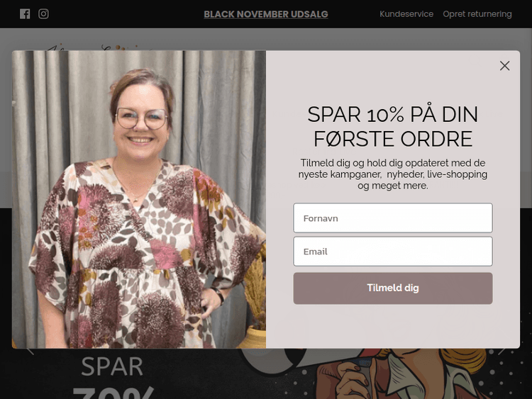Image resolution: width=532 pixels, height=399 pixels.
Task: Click the Tilmeld dig button
Action: pos(393,288)
